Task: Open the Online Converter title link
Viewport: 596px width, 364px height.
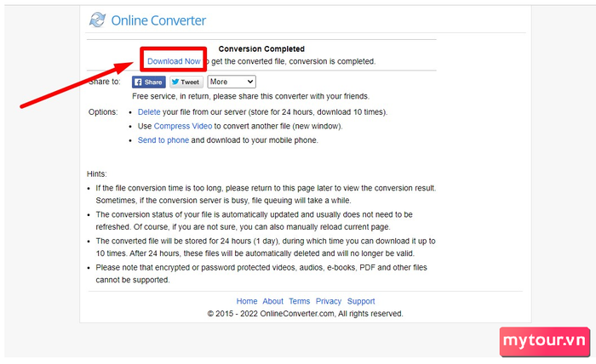Action: coord(158,20)
